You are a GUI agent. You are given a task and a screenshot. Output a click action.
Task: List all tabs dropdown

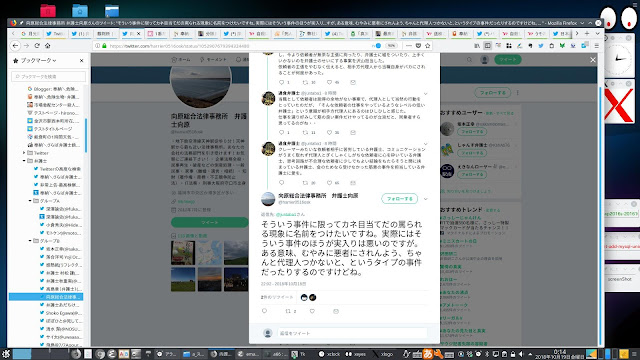(x=597, y=33)
